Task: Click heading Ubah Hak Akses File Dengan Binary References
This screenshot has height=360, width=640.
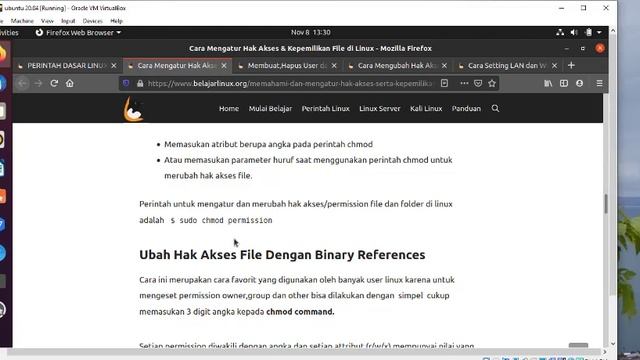Action: click(282, 255)
